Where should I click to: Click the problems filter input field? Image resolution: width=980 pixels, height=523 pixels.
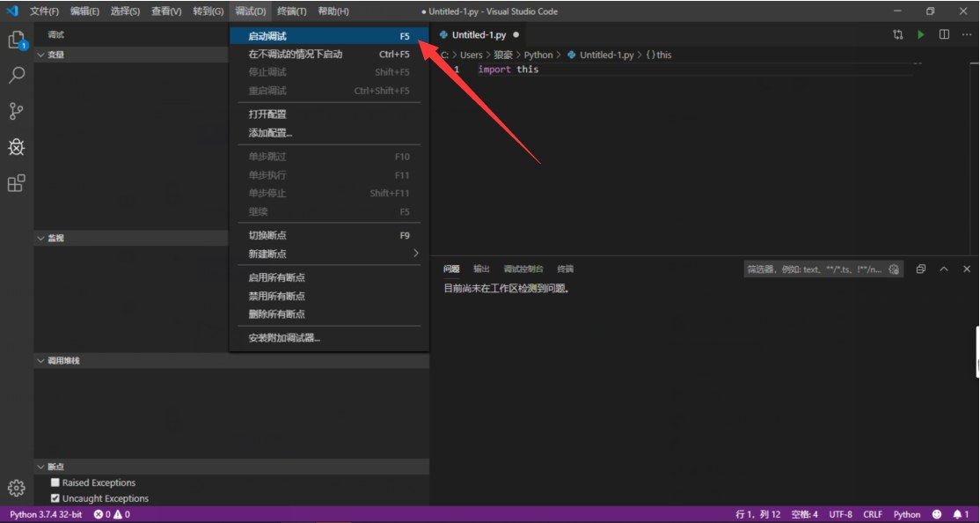[815, 269]
